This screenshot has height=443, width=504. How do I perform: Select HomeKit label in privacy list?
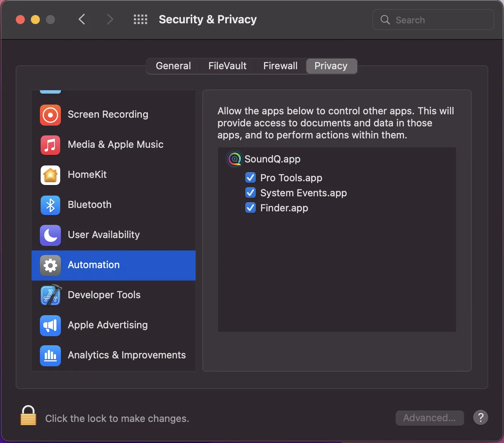coord(87,174)
